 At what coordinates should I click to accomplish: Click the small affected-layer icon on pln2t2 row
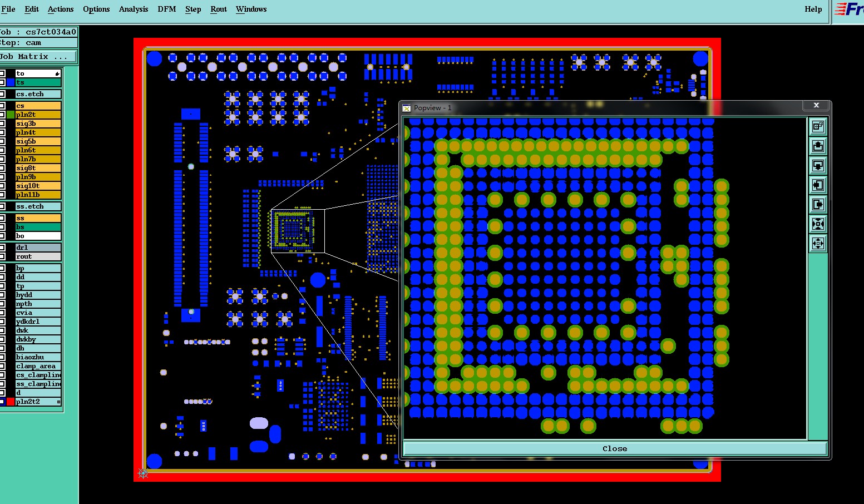58,402
